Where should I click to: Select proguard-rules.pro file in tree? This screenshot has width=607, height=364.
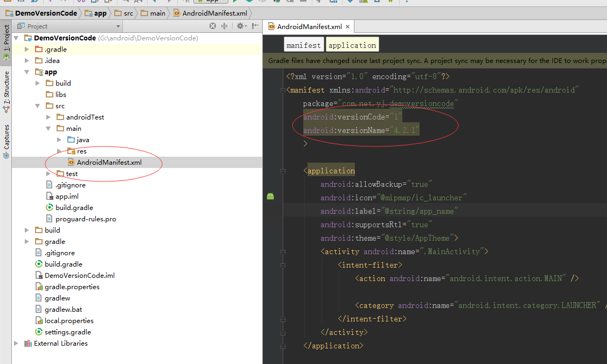coord(86,219)
